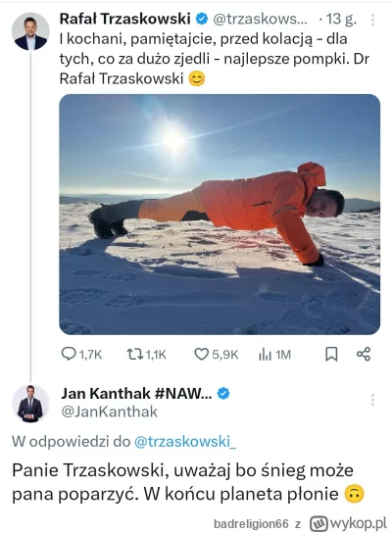392x533 pixels.
Task: Click the @JanKanthak handle
Action: 109,412
